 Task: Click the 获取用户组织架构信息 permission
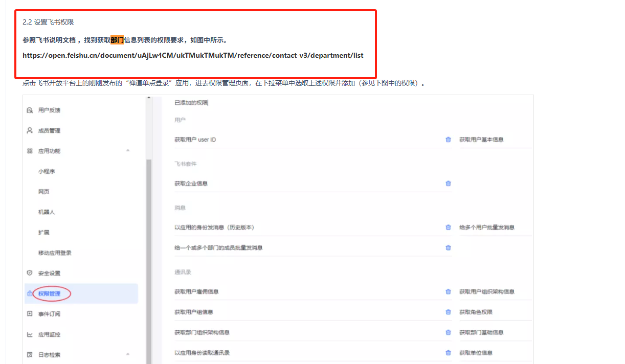[487, 292]
